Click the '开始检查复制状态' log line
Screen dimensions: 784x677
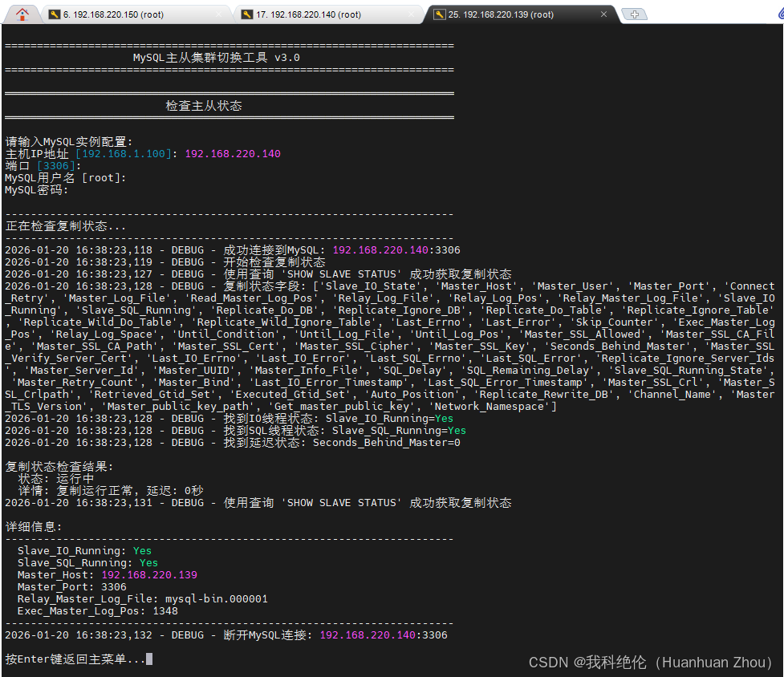pyautogui.click(x=165, y=262)
